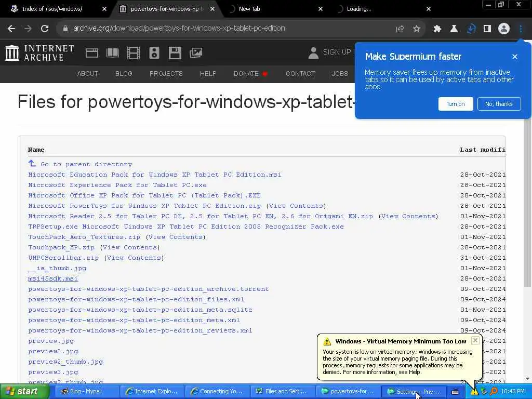The image size is (532, 399).
Task: Open the powertoys _meta.sqlite file
Action: 140,310
